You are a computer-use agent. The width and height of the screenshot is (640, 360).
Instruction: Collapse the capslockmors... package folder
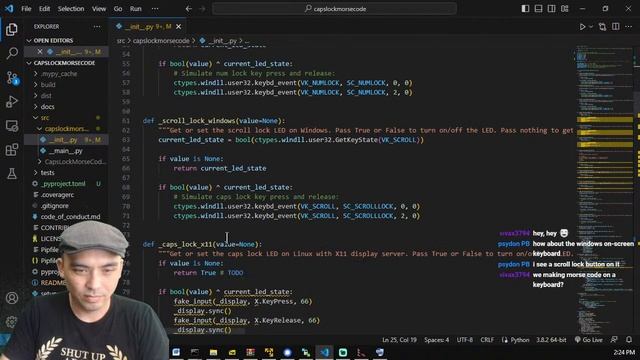(x=67, y=129)
